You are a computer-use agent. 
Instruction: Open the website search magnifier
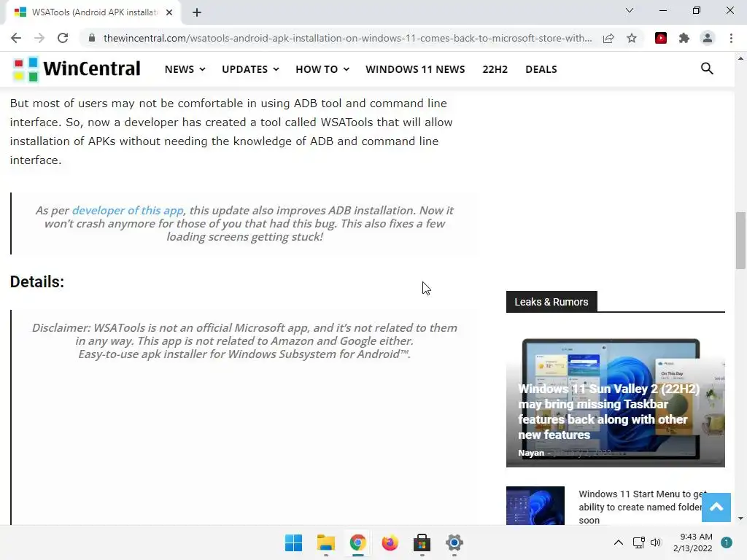[x=707, y=69]
